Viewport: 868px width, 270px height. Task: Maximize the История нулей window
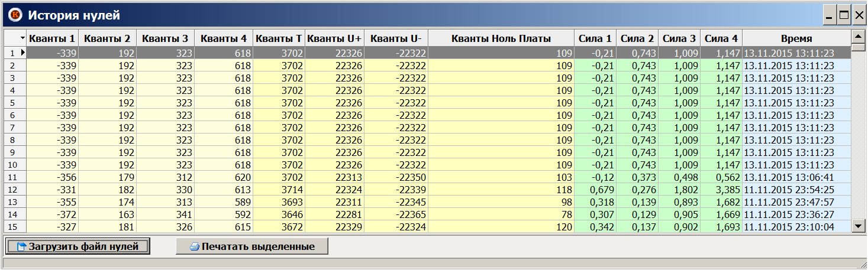(x=844, y=15)
